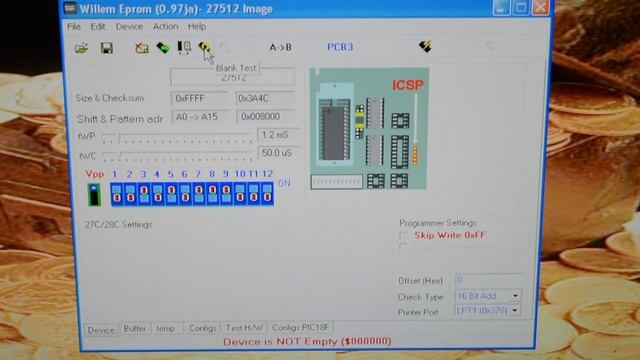Click the Blank Test toolbar icon
The height and width of the screenshot is (360, 640).
pyautogui.click(x=204, y=47)
